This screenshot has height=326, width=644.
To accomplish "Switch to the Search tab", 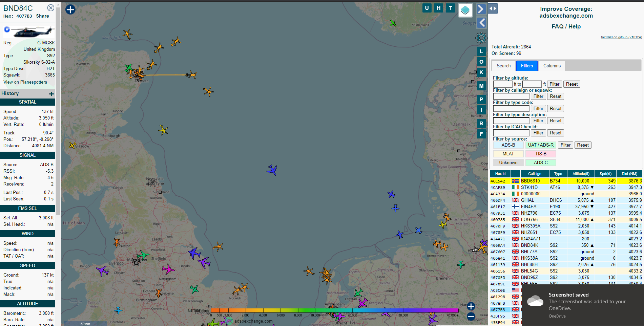I will pyautogui.click(x=503, y=66).
